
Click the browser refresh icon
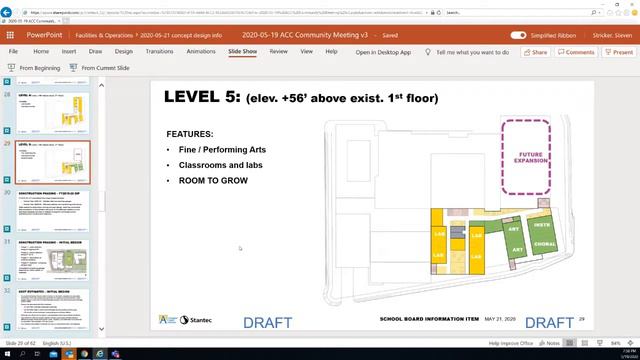coord(439,13)
